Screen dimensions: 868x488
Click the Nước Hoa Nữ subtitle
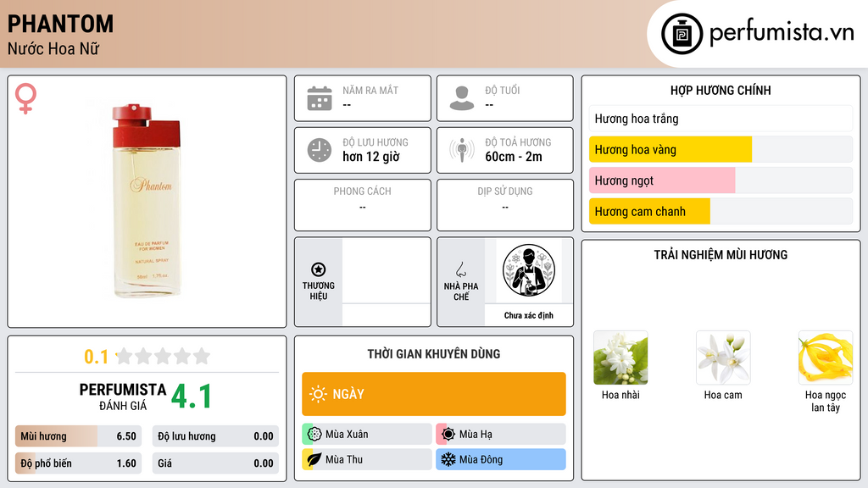pyautogui.click(x=53, y=48)
